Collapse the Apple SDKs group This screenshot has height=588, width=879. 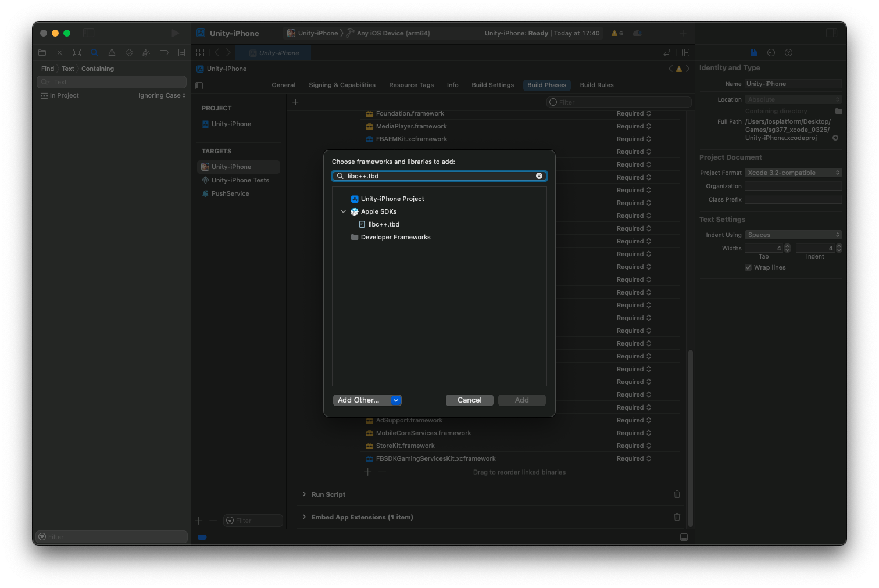point(343,211)
